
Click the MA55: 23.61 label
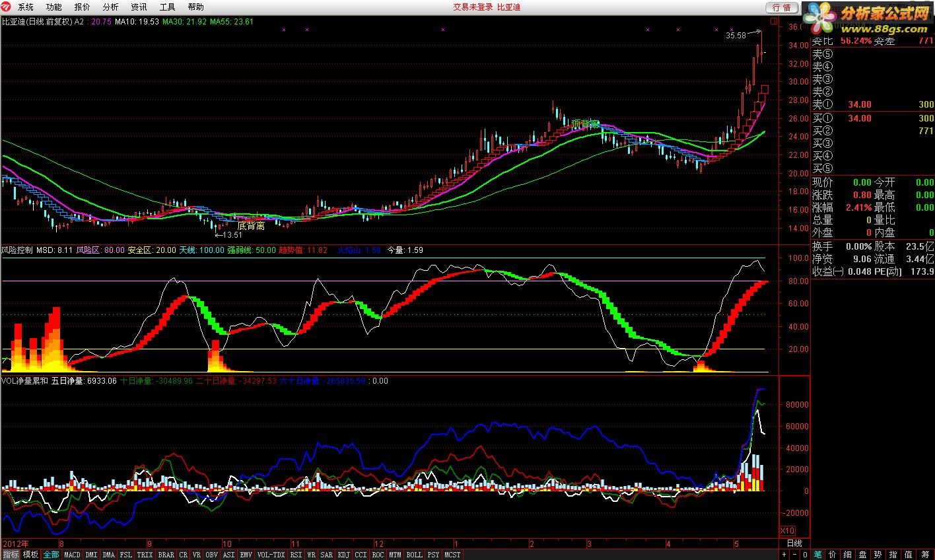click(232, 21)
